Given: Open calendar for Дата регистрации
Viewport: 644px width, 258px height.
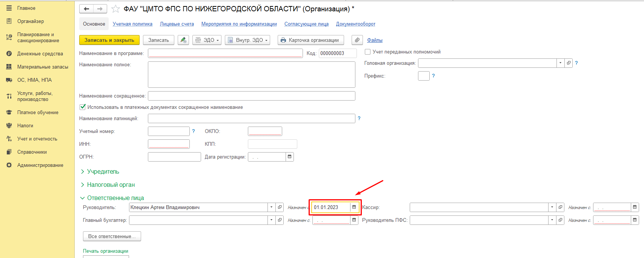Looking at the screenshot, I should pos(290,157).
